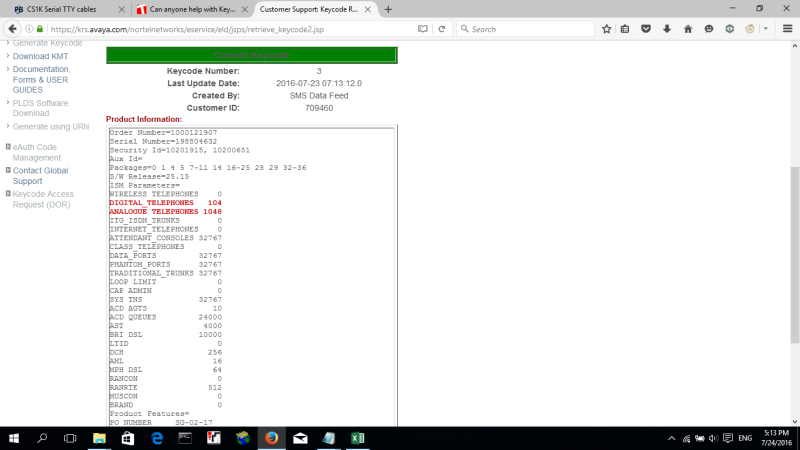The image size is (800, 450).
Task: Close the Can anyone help with Key tab
Action: click(245, 9)
